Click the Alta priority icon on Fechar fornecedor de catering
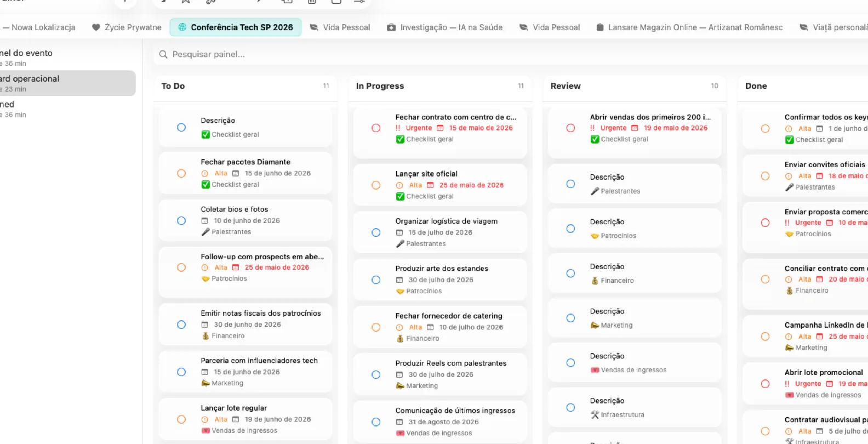 (399, 327)
